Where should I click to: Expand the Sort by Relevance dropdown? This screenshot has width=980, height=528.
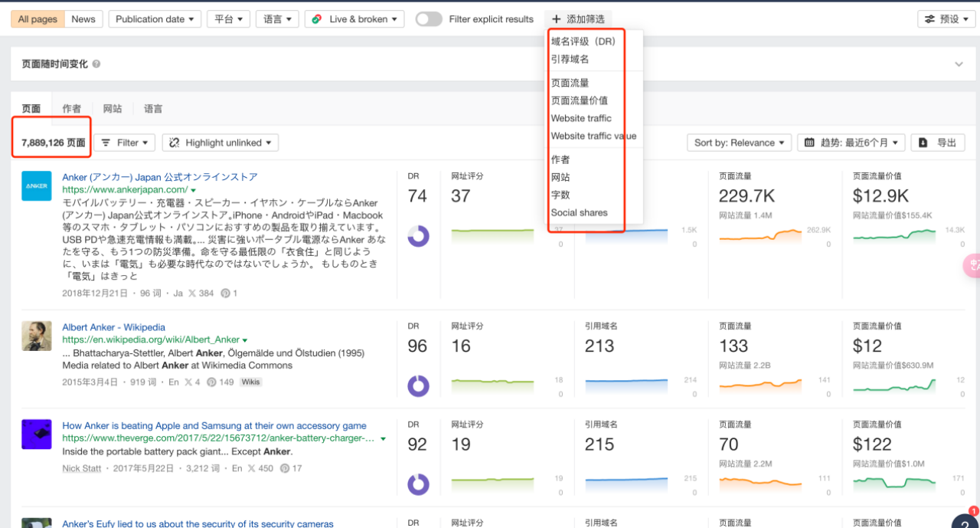[738, 142]
